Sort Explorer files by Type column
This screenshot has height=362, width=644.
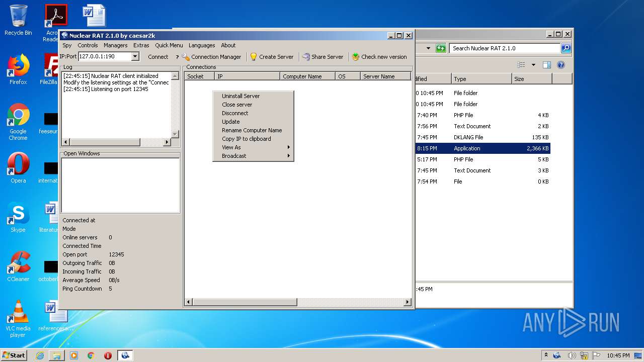click(481, 79)
